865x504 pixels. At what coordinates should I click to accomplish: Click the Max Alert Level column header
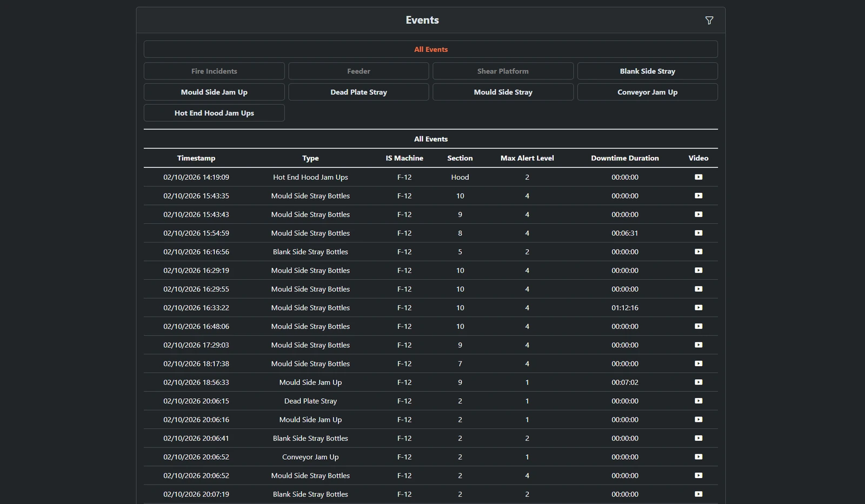coord(527,158)
